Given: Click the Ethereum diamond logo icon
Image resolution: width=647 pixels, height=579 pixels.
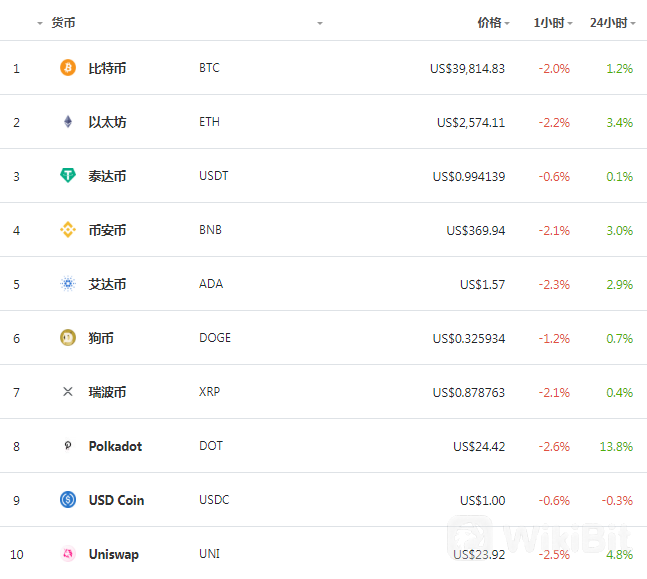Looking at the screenshot, I should coord(68,122).
